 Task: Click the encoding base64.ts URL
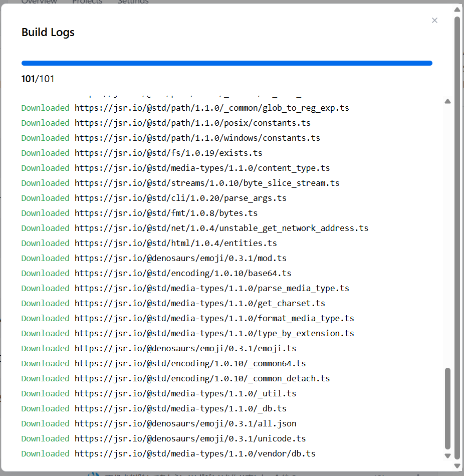tap(183, 273)
